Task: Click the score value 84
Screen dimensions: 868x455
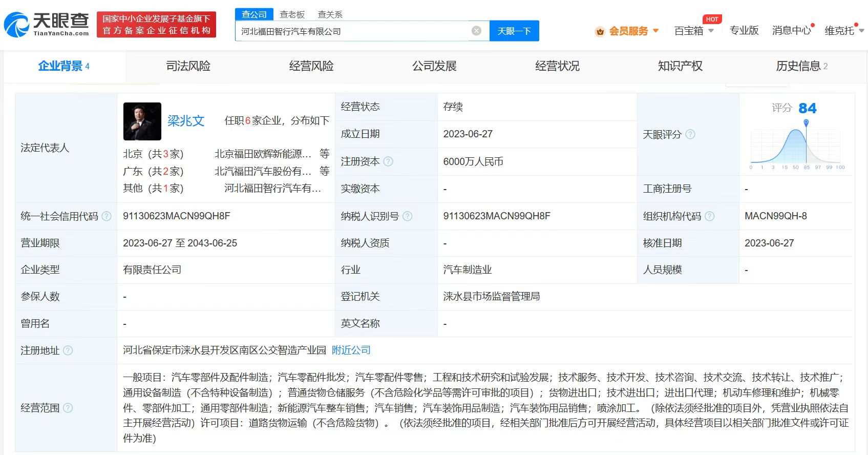Action: 808,108
